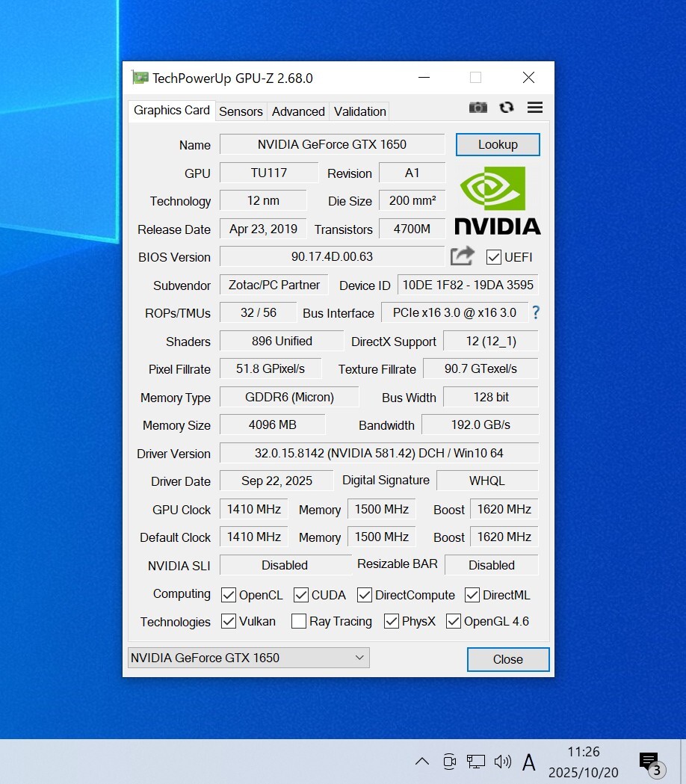
Task: Open the Advanced tab
Action: (x=298, y=111)
